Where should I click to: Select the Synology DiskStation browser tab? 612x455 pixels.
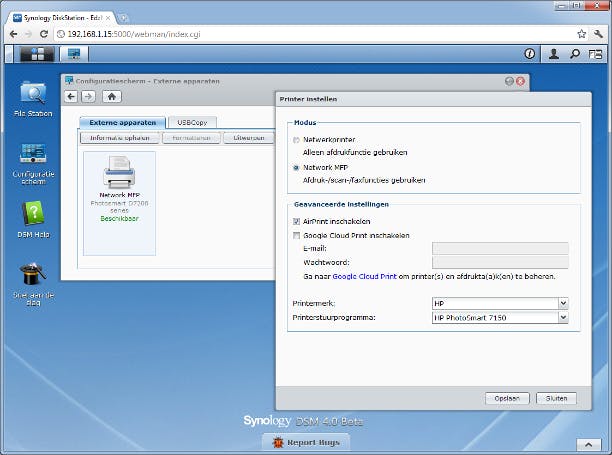pyautogui.click(x=59, y=18)
